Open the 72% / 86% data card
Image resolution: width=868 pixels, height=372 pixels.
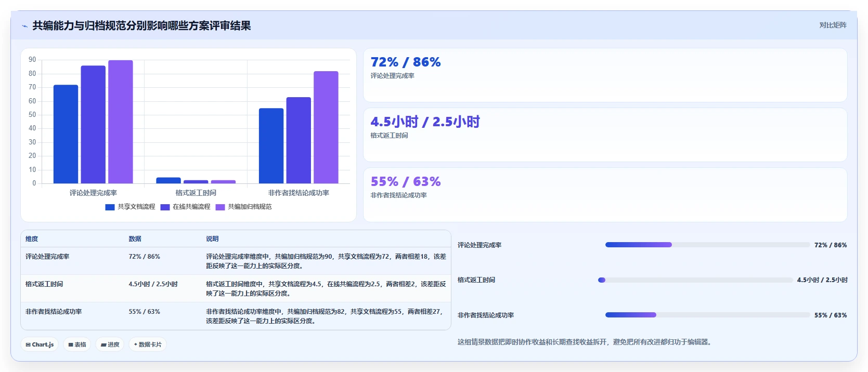[x=605, y=75]
